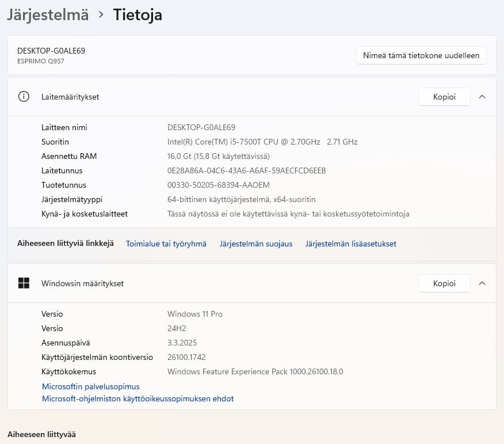Open Microsoft-ohjelmiston käyttöoikeussopimuksen ehdot link

[138, 399]
